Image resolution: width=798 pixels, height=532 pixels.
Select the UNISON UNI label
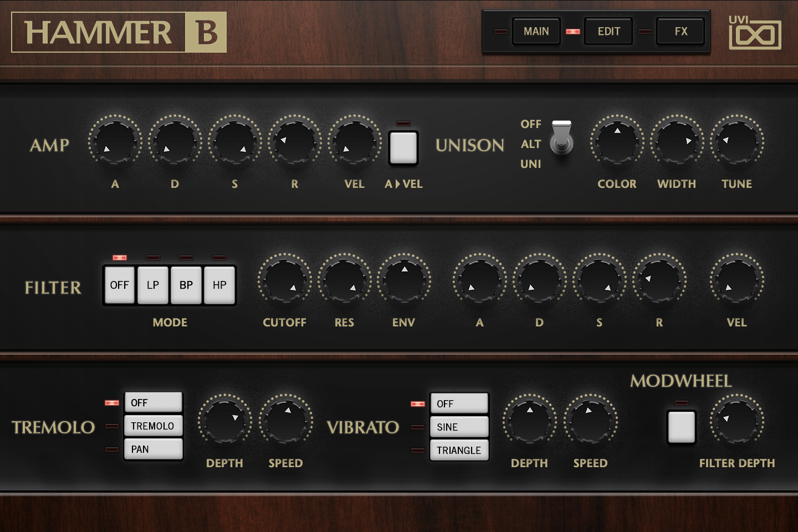click(530, 164)
